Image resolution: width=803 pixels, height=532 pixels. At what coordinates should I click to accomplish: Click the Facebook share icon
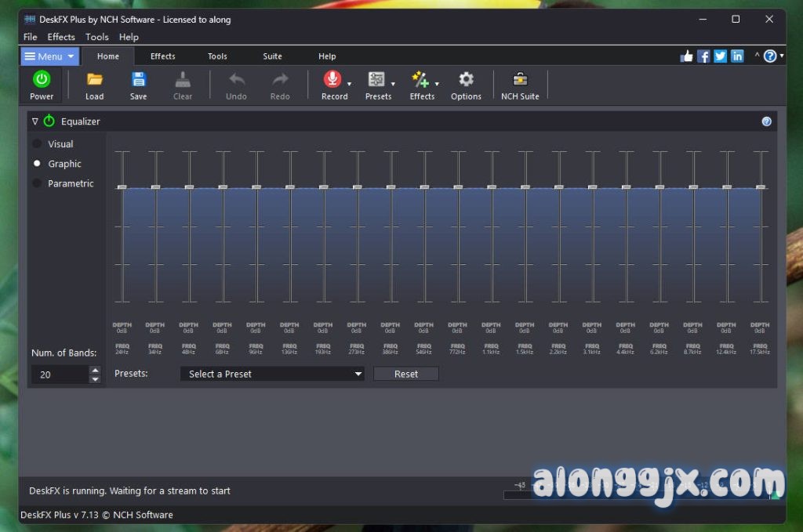click(703, 56)
